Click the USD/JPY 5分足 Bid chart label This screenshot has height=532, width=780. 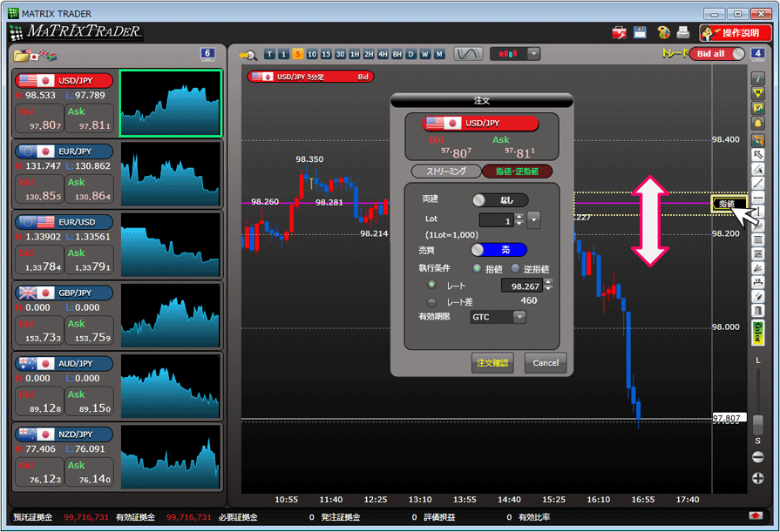pos(310,77)
